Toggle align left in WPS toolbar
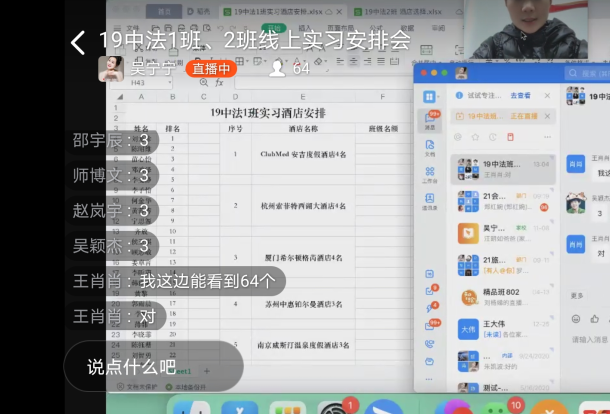This screenshot has width=610, height=414. pyautogui.click(x=340, y=61)
